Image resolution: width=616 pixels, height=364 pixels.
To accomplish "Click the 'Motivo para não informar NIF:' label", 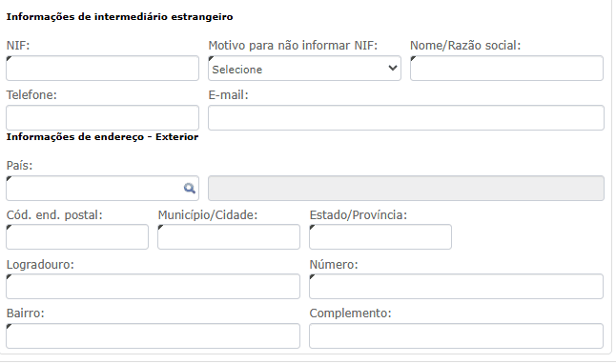I will [293, 46].
